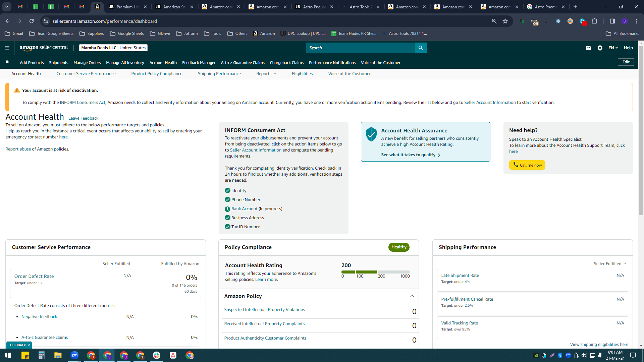The width and height of the screenshot is (644, 362).
Task: Open Sticky Notes from the taskbar
Action: pyautogui.click(x=25, y=355)
